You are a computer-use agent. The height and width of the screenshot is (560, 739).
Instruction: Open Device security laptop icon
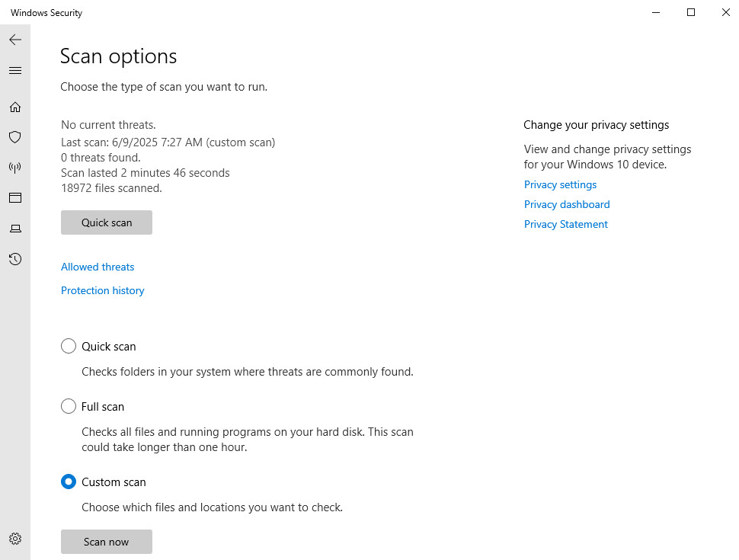coord(15,229)
